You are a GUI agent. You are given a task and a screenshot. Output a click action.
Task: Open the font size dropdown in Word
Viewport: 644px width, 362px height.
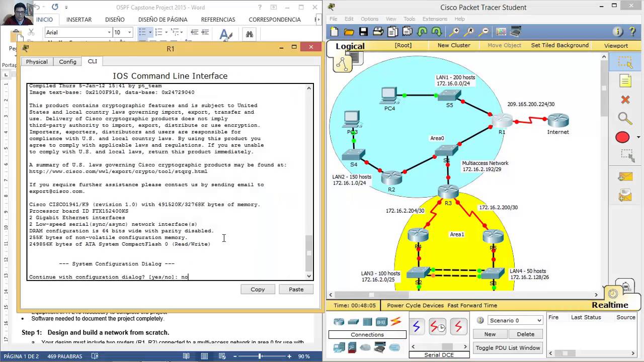click(129, 32)
